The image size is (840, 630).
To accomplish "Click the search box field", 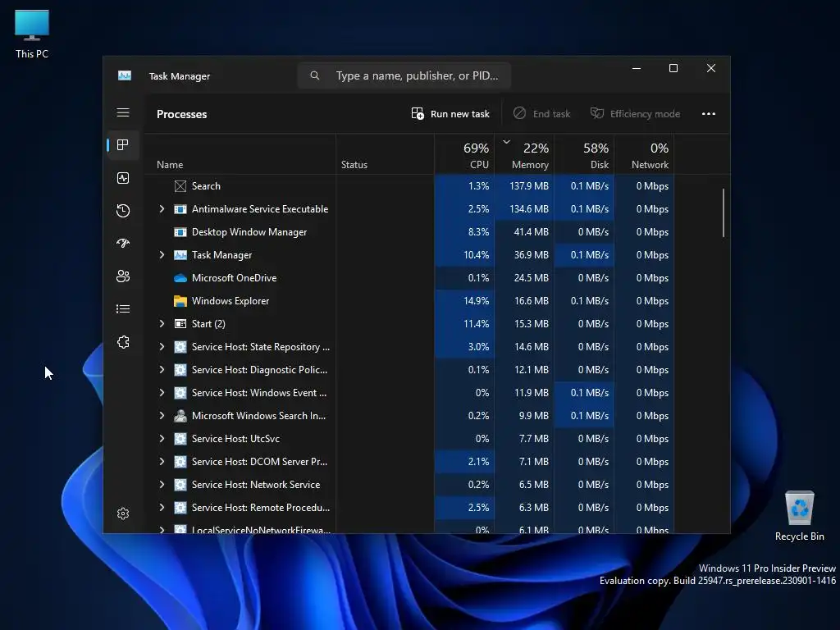I will [404, 75].
